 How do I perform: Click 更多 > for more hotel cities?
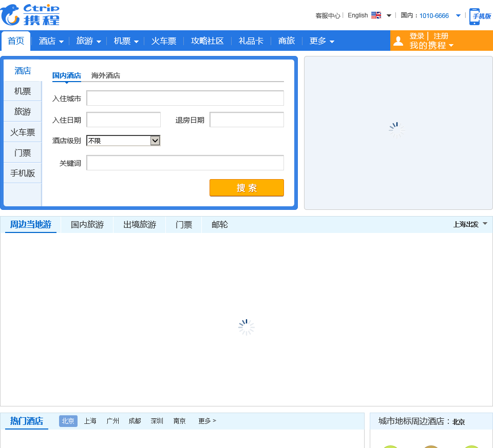[207, 421]
